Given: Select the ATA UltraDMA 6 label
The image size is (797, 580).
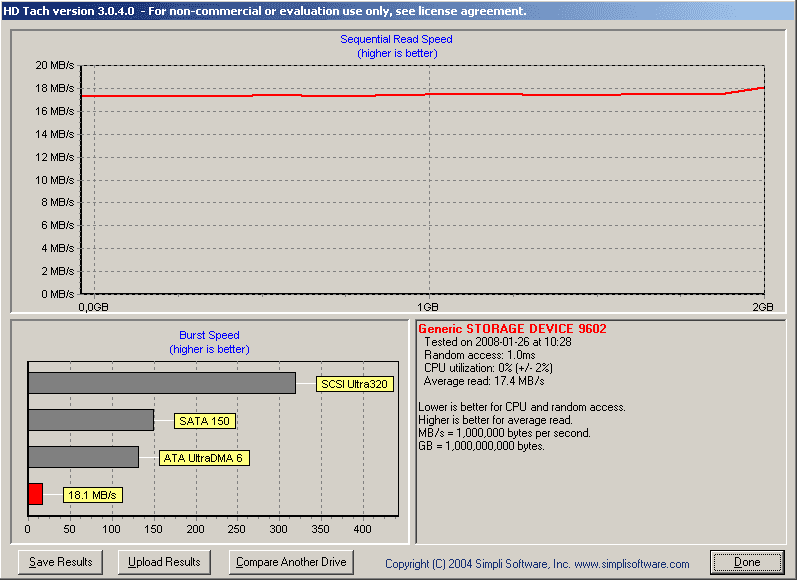Looking at the screenshot, I should point(204,458).
